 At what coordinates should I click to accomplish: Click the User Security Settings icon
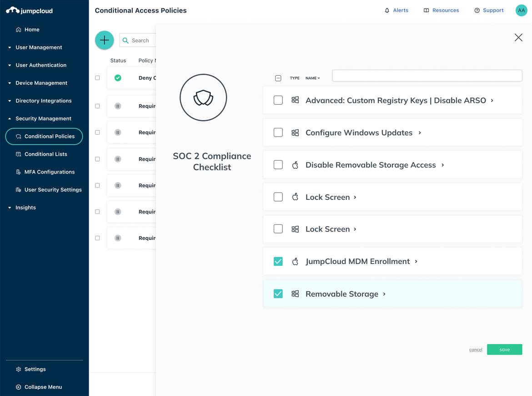[19, 190]
